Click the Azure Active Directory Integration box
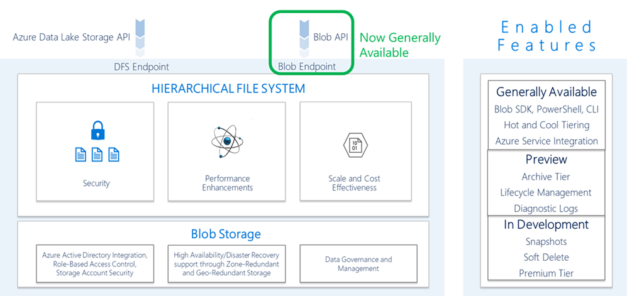The width and height of the screenshot is (644, 296). click(94, 264)
